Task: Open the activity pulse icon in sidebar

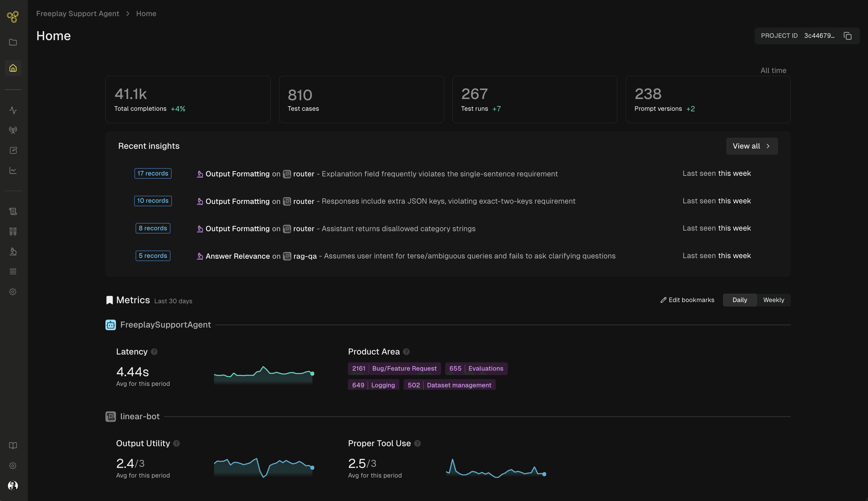Action: [13, 110]
